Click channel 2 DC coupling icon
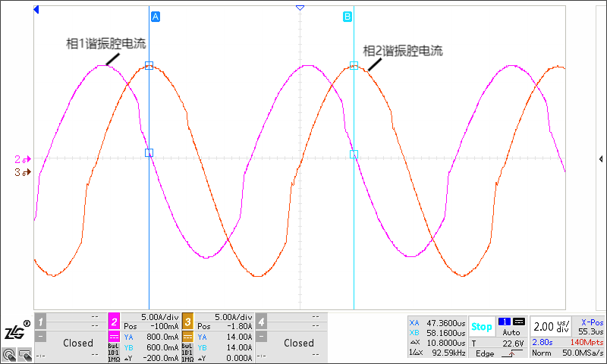The width and height of the screenshot is (607, 364). 114,337
